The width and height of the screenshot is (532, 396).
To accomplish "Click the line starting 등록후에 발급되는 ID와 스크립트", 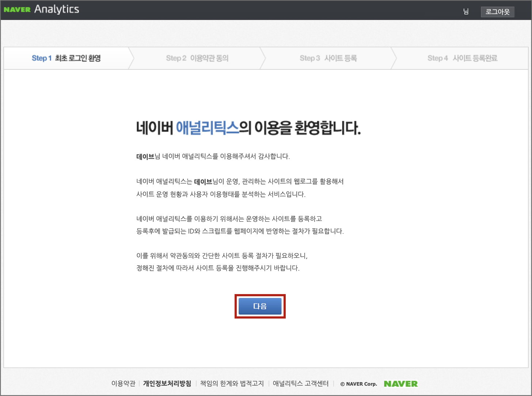I will click(x=240, y=231).
